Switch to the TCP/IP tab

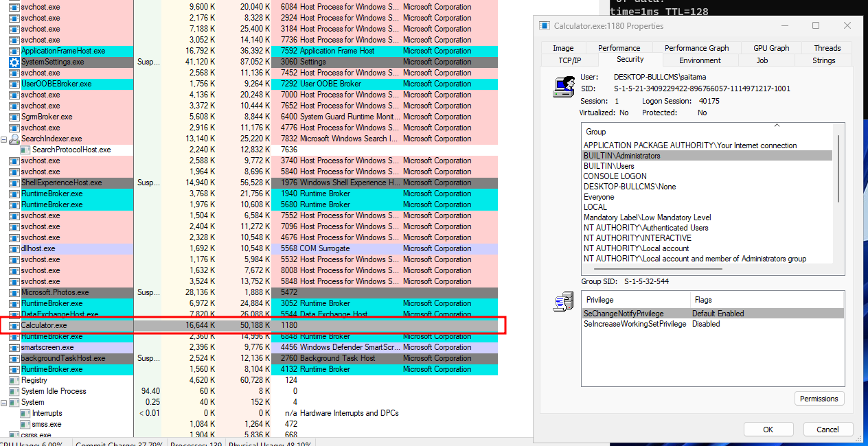click(569, 60)
